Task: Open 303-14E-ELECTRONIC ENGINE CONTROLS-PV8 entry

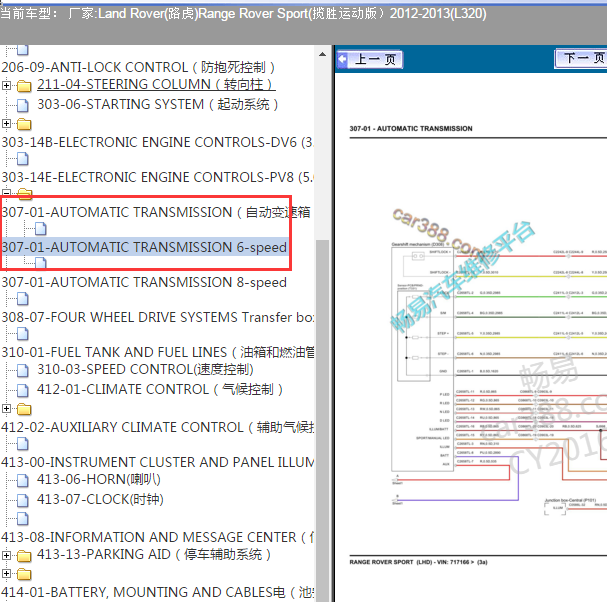Action: pos(157,177)
